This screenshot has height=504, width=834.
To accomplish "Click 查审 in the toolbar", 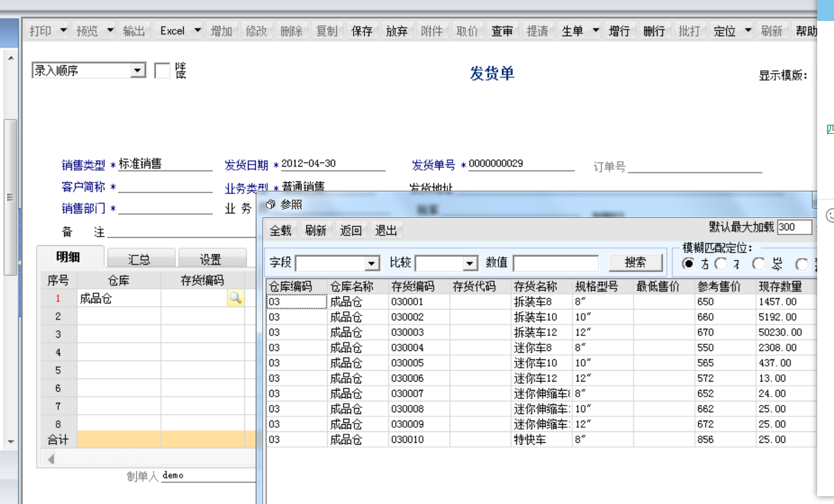I will click(x=502, y=31).
